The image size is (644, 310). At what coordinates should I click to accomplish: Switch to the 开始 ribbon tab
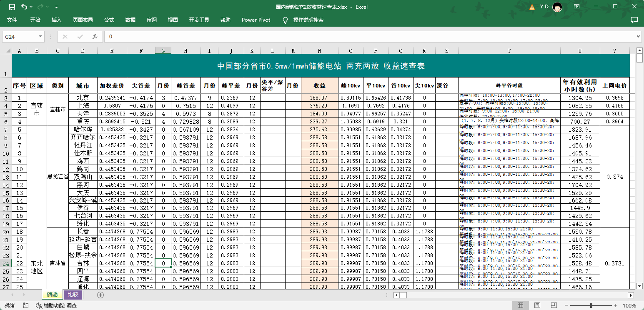(35, 20)
